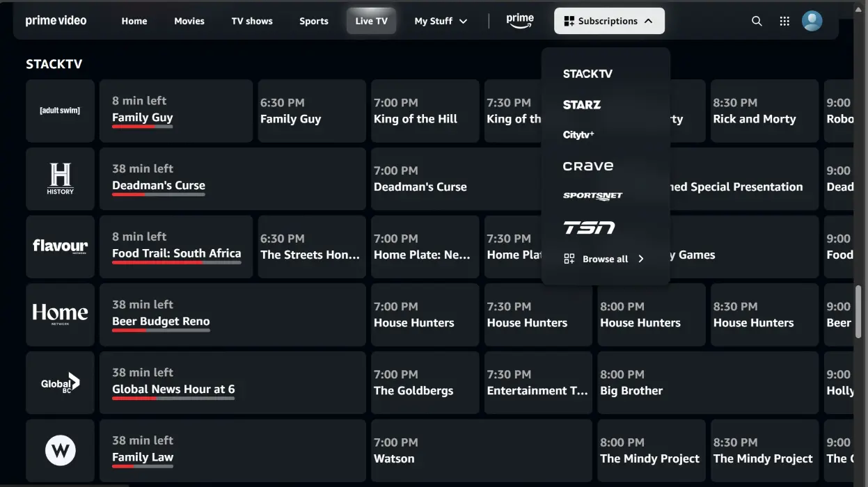
Task: Play Family Guy with 8 min left
Action: pyautogui.click(x=176, y=111)
